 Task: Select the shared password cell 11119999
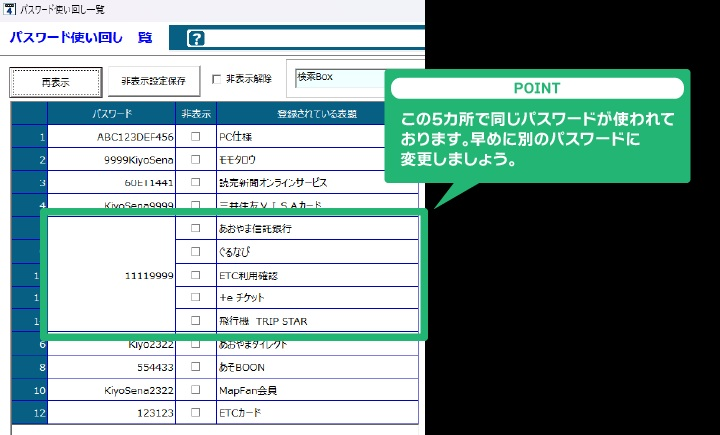112,274
